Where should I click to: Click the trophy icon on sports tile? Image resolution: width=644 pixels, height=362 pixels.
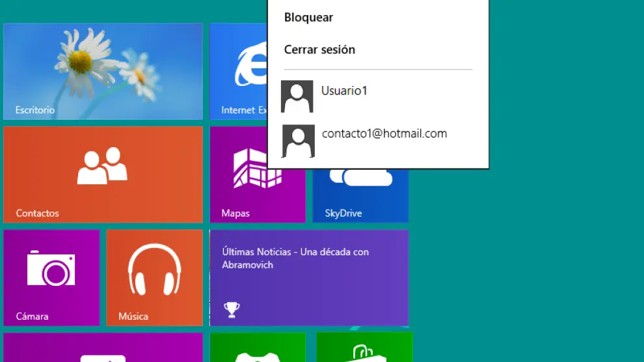coord(231,310)
